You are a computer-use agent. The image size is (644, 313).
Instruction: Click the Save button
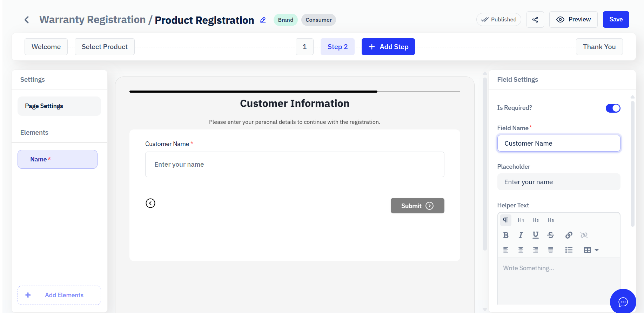[x=616, y=19]
